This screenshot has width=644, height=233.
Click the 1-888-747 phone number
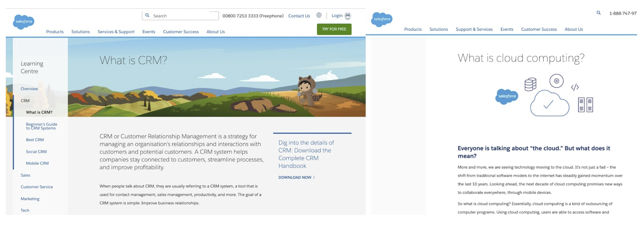[623, 13]
